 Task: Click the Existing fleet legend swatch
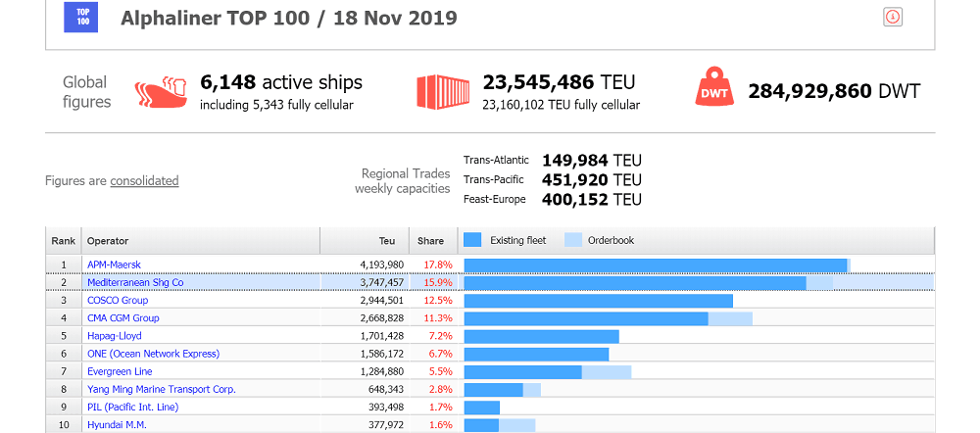[x=472, y=240]
